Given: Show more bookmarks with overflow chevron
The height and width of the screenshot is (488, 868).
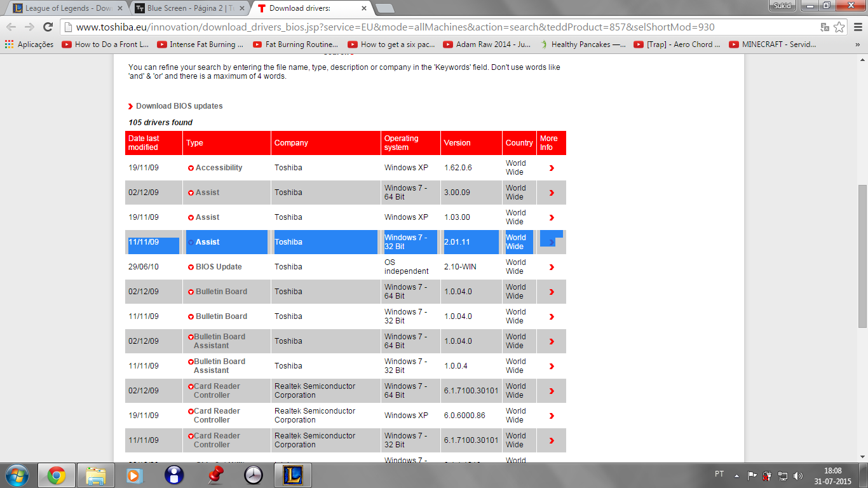Looking at the screenshot, I should 857,44.
